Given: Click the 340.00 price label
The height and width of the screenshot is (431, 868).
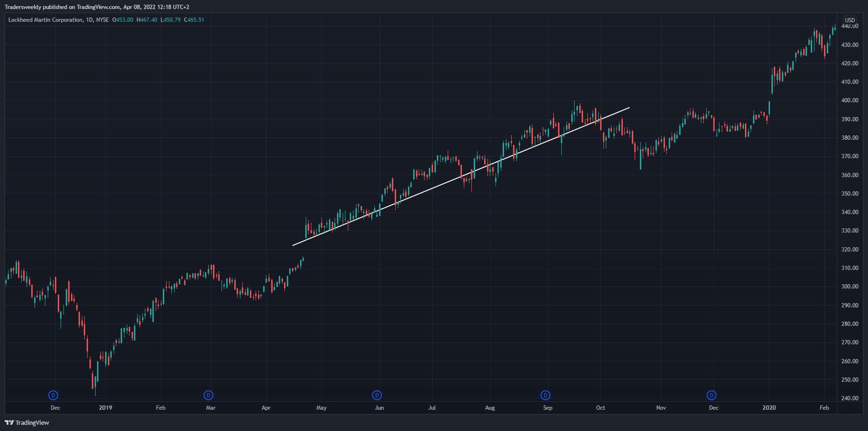Looking at the screenshot, I should 850,212.
